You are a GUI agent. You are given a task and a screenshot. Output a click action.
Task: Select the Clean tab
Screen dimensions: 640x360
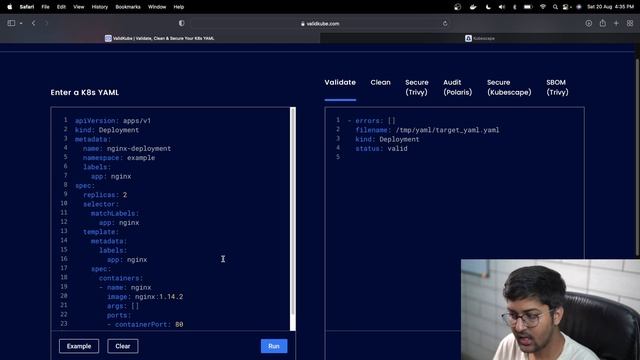[x=380, y=82]
